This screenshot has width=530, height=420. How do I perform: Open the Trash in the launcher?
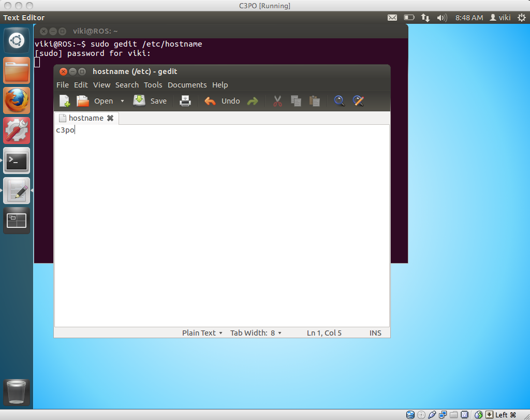[17, 392]
